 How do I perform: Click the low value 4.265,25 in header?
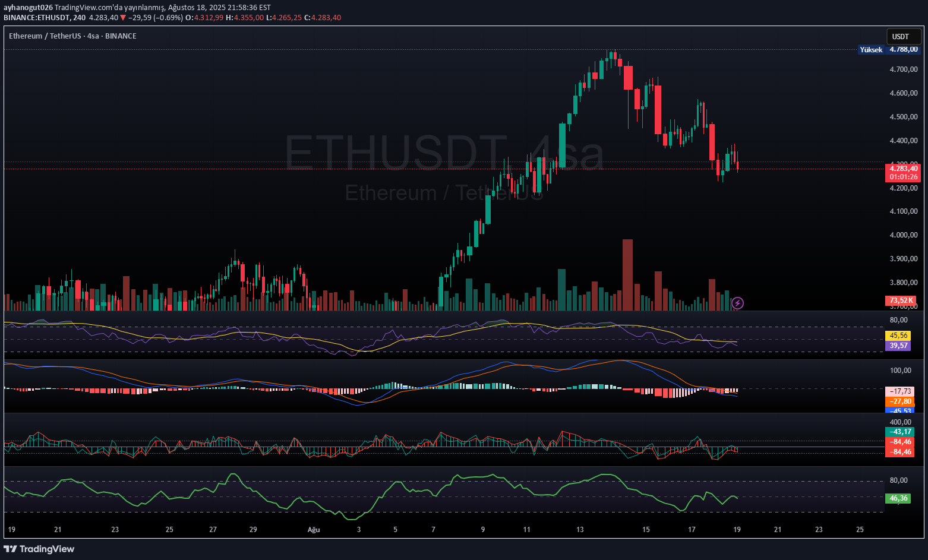(287, 17)
